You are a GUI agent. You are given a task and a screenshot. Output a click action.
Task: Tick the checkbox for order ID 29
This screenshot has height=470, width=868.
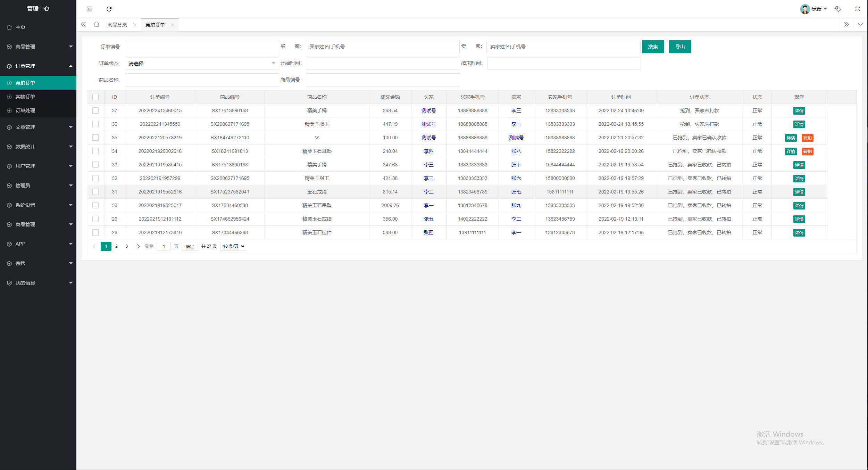95,219
